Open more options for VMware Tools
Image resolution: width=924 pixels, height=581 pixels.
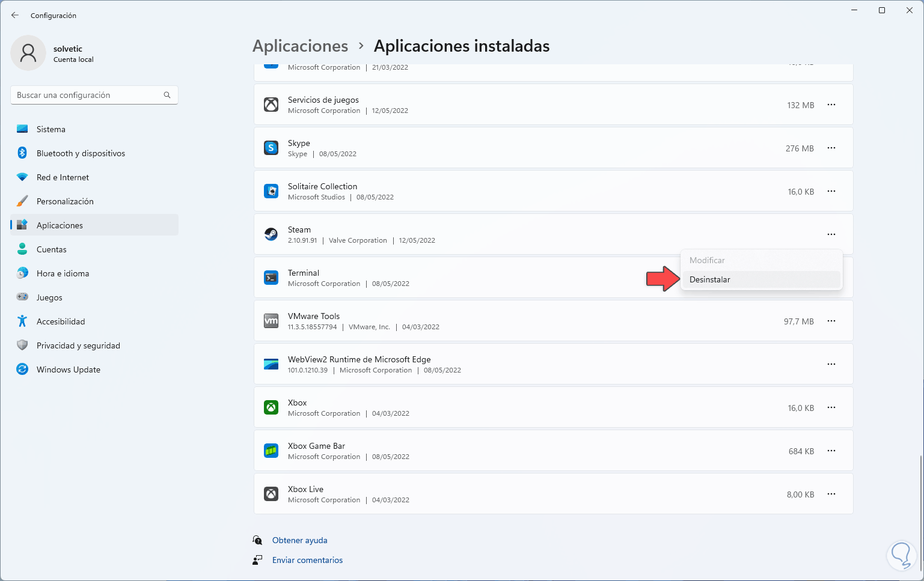pyautogui.click(x=831, y=321)
